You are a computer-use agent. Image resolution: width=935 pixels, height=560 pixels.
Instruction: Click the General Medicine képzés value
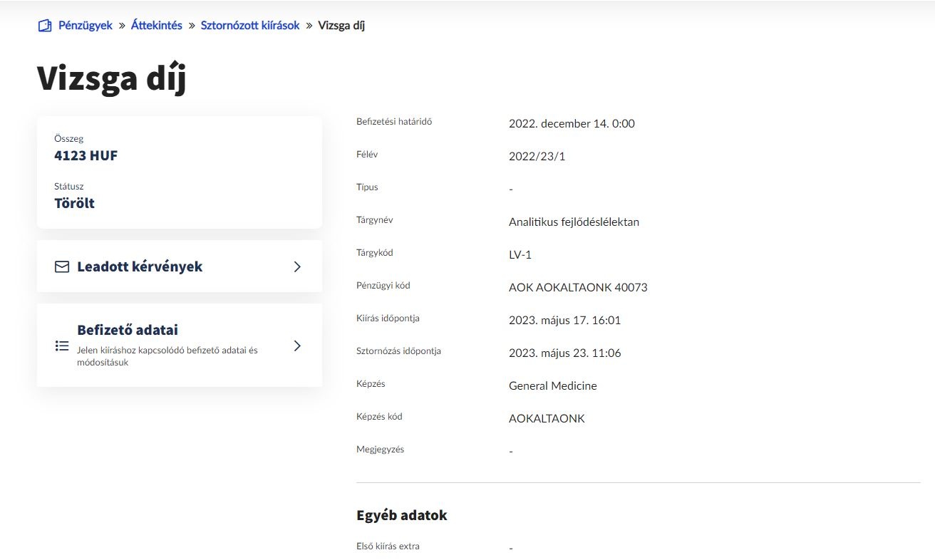(553, 386)
